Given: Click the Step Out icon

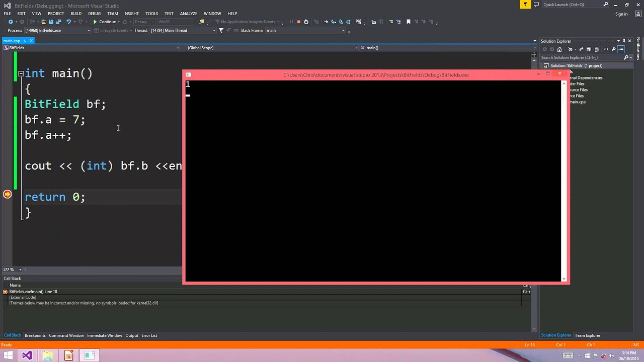Looking at the screenshot, I should pyautogui.click(x=348, y=22).
